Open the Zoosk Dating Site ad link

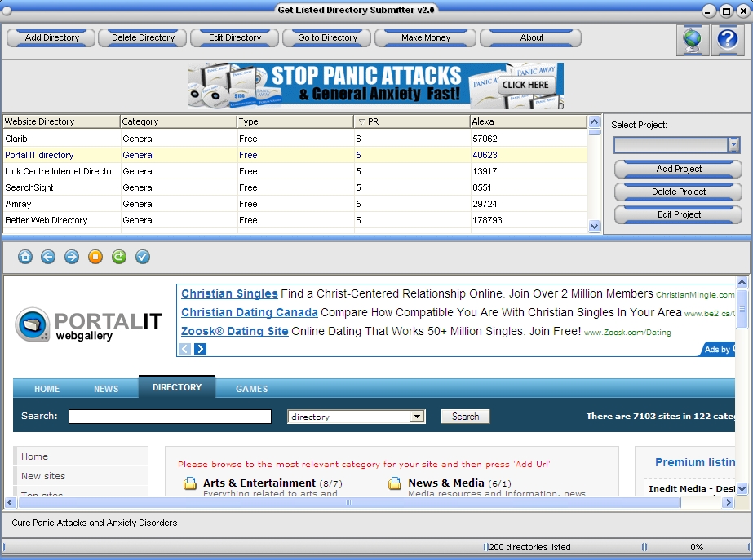[x=234, y=331]
